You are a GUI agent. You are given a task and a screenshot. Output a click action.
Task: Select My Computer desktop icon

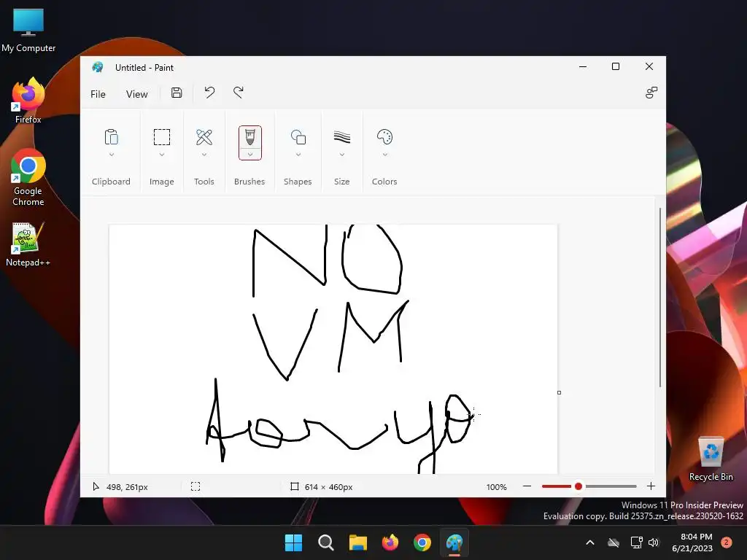pos(28,31)
